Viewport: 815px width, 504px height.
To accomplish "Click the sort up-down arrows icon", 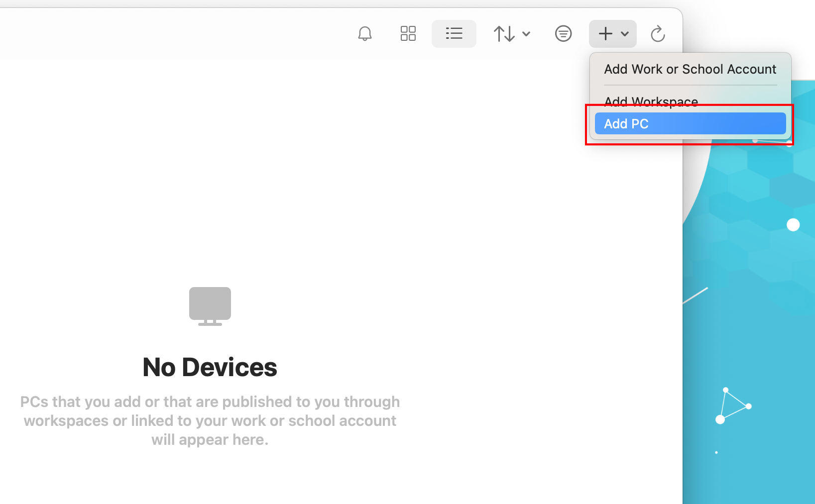I will click(x=504, y=34).
